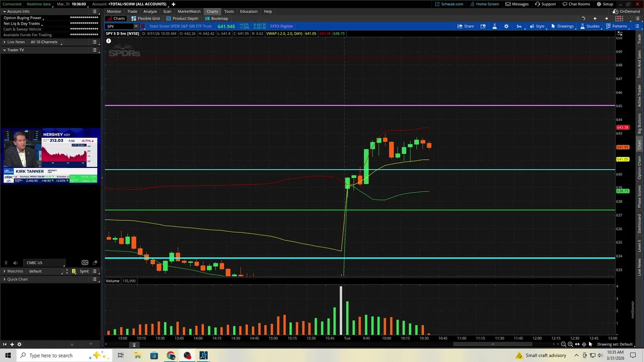This screenshot has width=644, height=362.
Task: Expand the Watchlist gadget
Action: [x=5, y=271]
